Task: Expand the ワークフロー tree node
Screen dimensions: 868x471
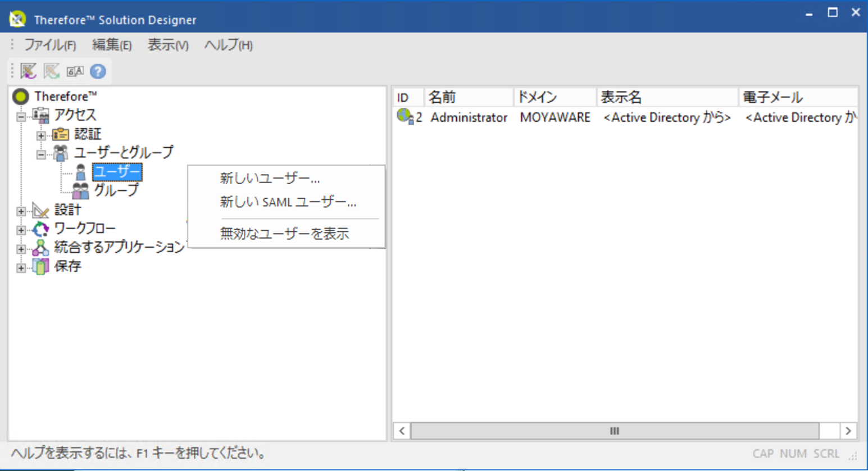Action: click(21, 230)
